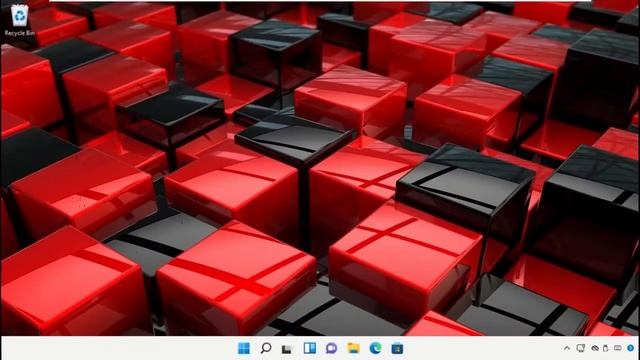The image size is (640, 360).
Task: Show hidden system tray icons
Action: coord(567,348)
